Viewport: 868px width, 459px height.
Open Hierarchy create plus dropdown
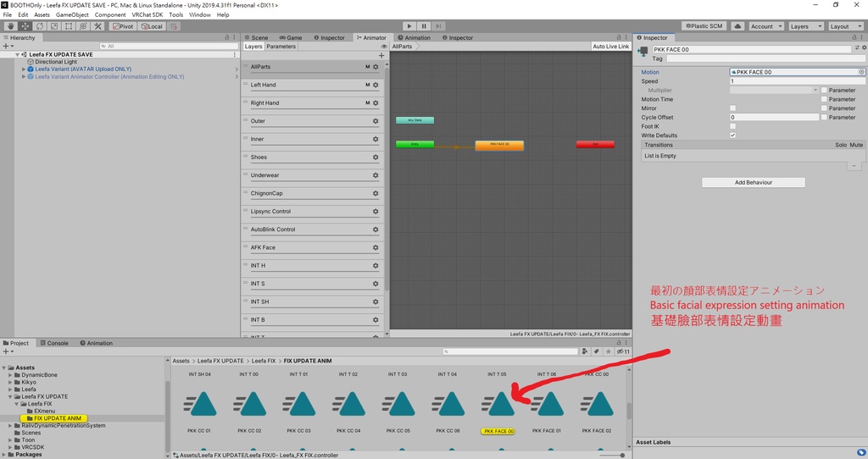8,47
